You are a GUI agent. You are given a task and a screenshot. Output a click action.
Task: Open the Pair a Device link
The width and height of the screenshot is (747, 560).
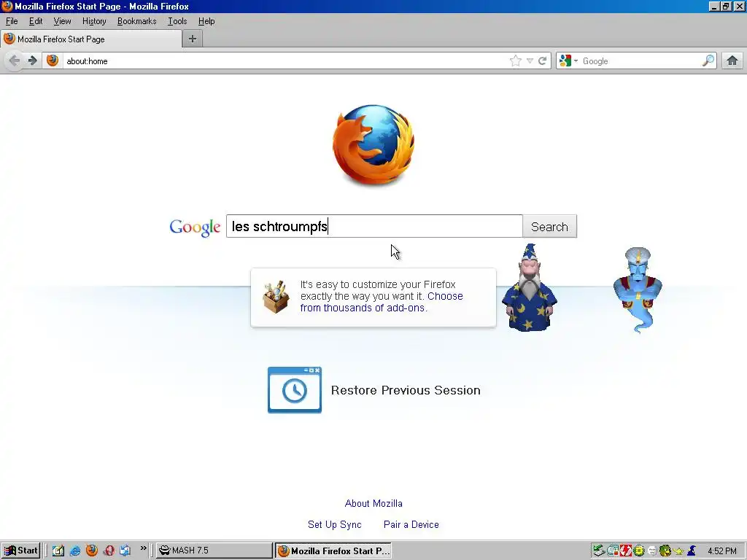click(411, 524)
